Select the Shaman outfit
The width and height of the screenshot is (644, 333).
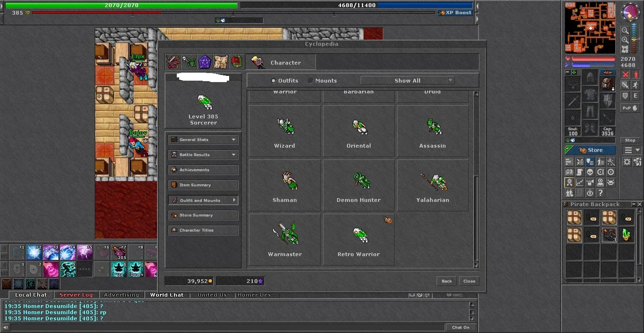[285, 185]
